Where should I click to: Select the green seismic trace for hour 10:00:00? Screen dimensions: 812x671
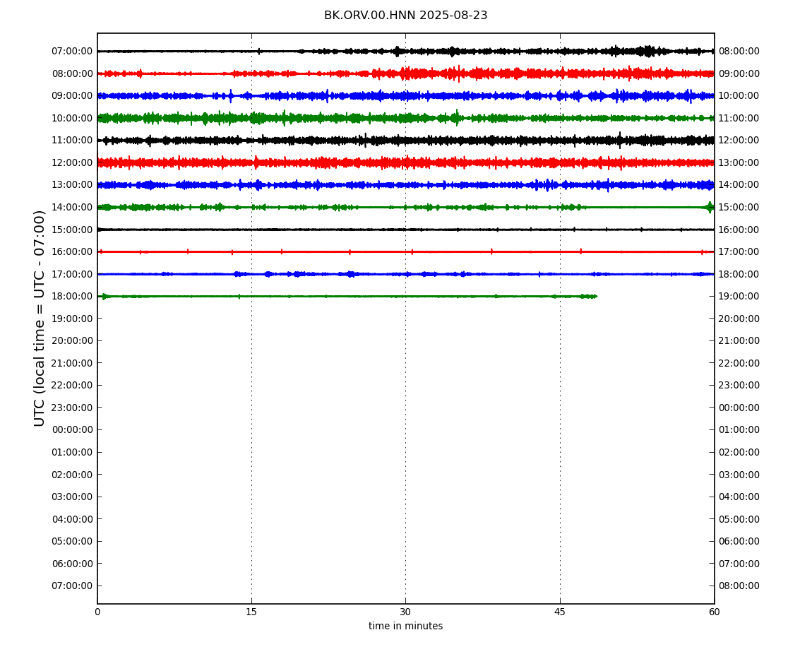(405, 118)
